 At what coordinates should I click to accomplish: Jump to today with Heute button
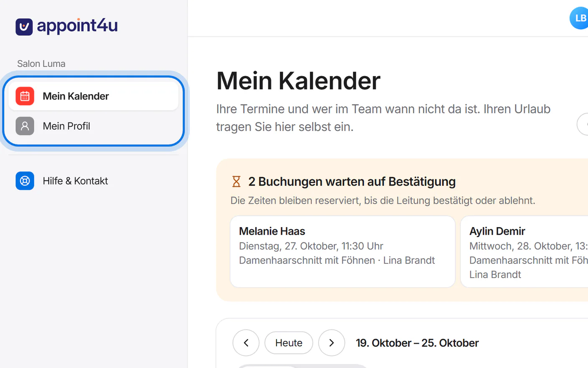point(289,343)
